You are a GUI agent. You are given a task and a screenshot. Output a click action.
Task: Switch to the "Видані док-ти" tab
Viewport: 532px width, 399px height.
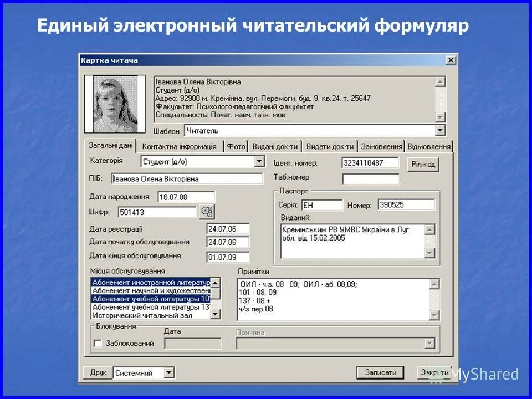[x=275, y=146]
